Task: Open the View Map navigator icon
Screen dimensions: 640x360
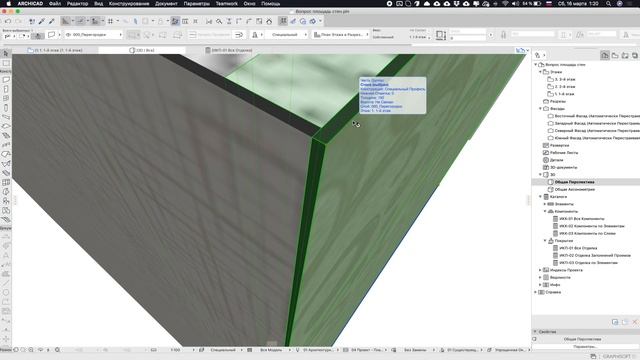Action: [615, 55]
